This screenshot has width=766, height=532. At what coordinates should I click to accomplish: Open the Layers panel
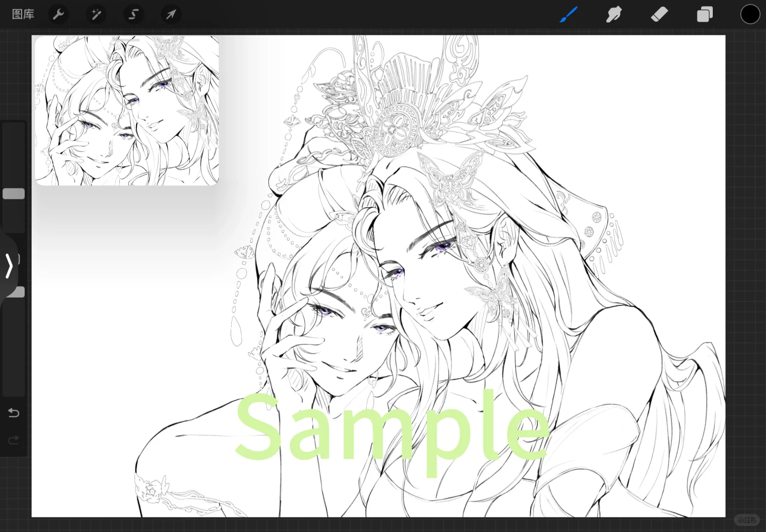click(x=705, y=14)
